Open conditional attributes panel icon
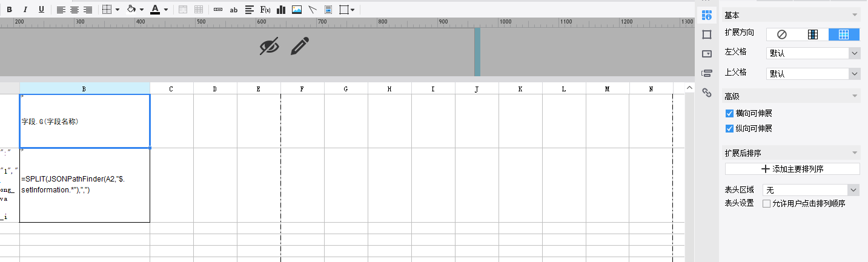 (706, 73)
